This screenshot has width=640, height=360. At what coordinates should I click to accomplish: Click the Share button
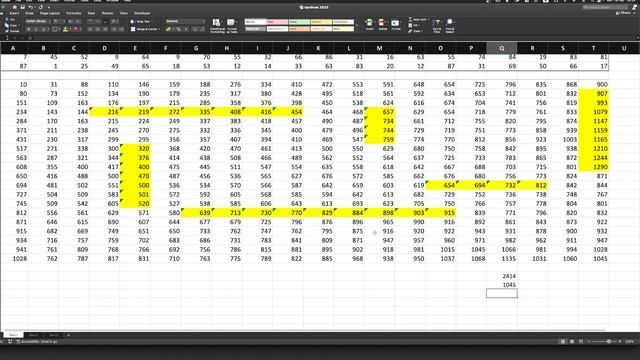[622, 13]
